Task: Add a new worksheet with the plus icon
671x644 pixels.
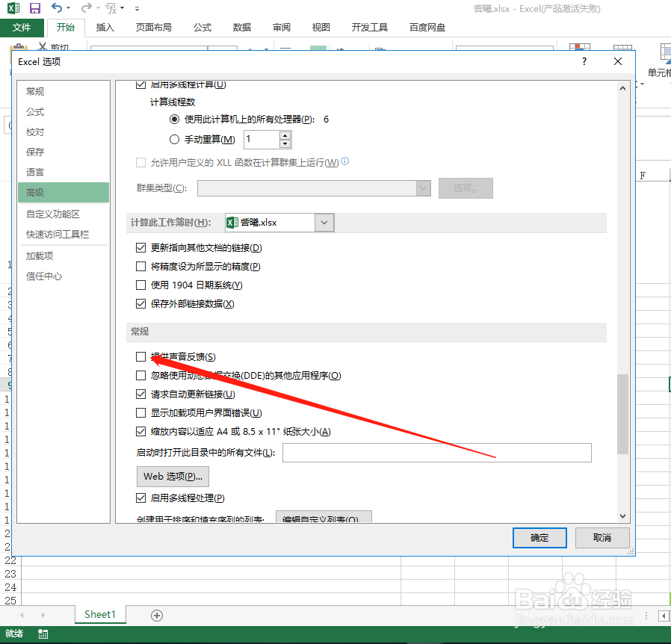Action: tap(156, 614)
